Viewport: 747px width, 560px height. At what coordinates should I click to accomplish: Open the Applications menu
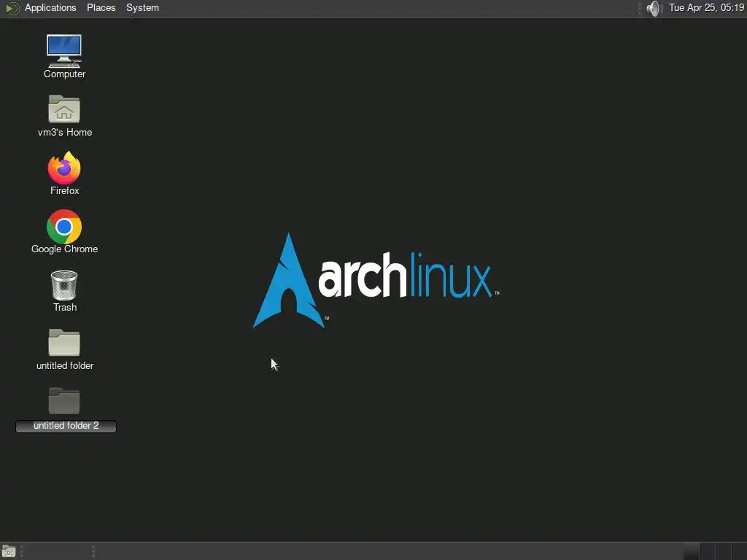pyautogui.click(x=50, y=7)
